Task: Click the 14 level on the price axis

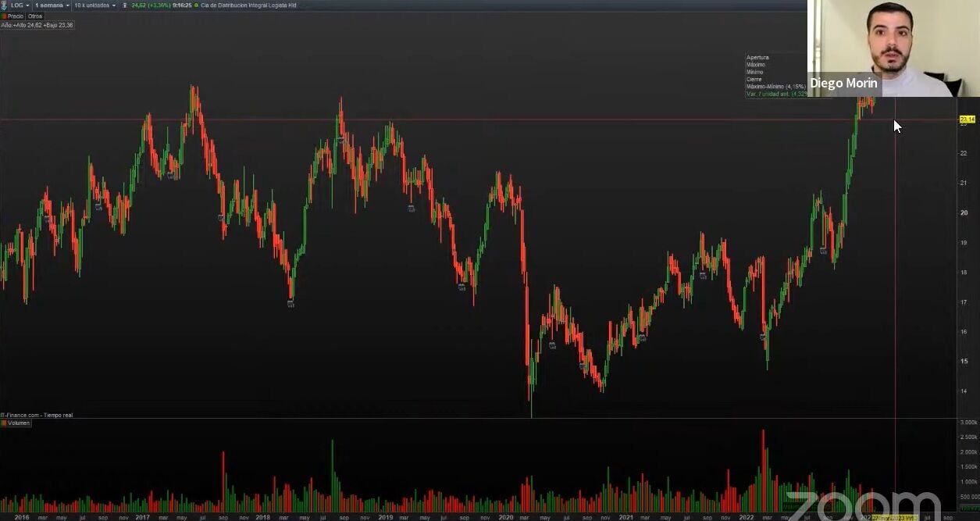Action: (964, 391)
